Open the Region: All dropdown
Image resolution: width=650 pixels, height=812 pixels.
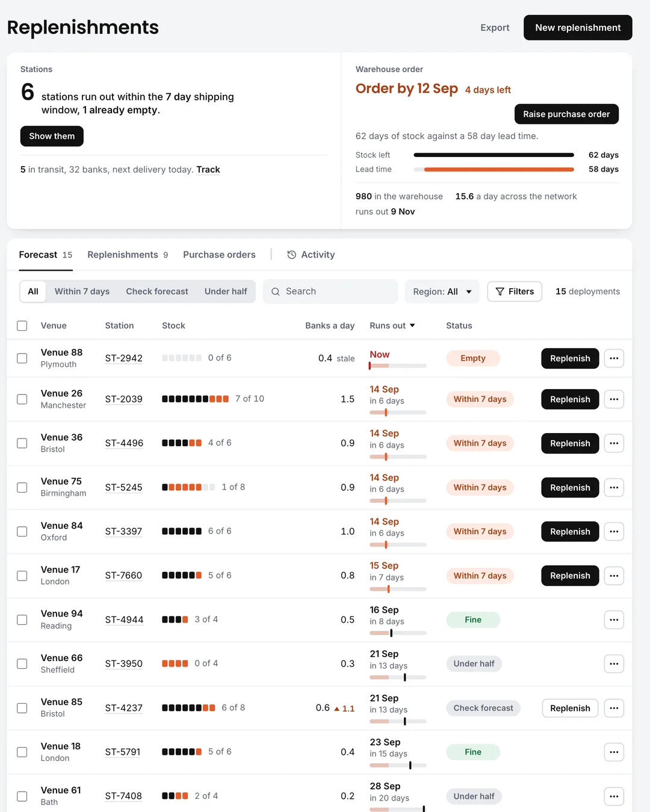point(442,292)
